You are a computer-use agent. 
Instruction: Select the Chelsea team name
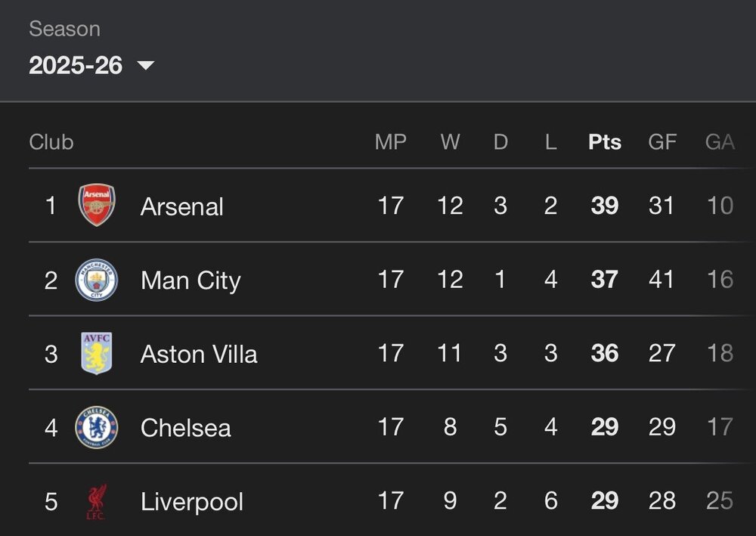point(186,428)
